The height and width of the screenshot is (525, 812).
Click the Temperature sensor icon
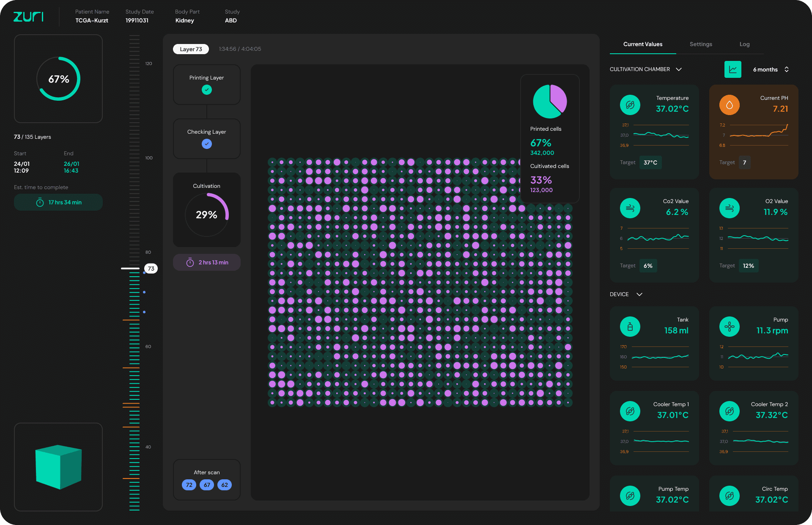(x=630, y=105)
